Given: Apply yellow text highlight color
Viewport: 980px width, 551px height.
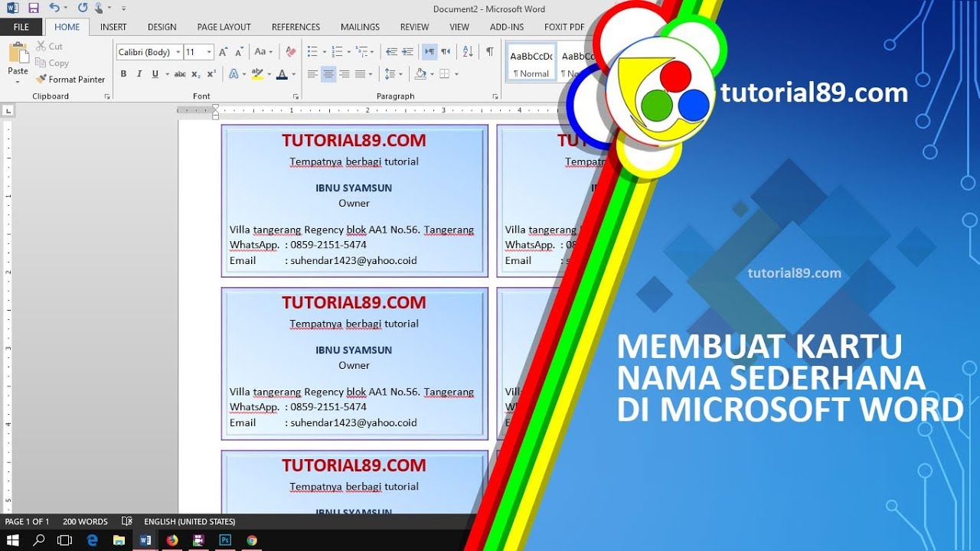Looking at the screenshot, I should pos(257,74).
